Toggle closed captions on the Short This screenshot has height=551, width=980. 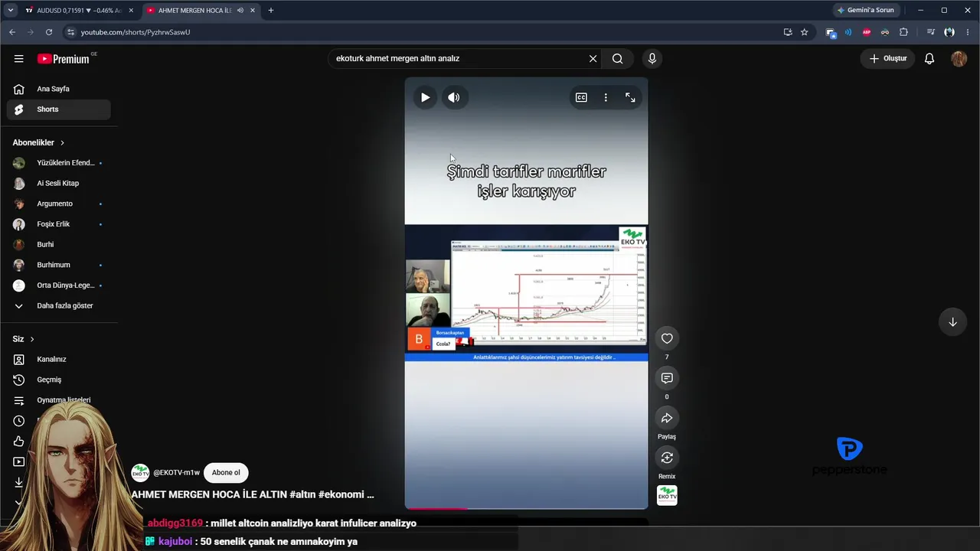(581, 97)
